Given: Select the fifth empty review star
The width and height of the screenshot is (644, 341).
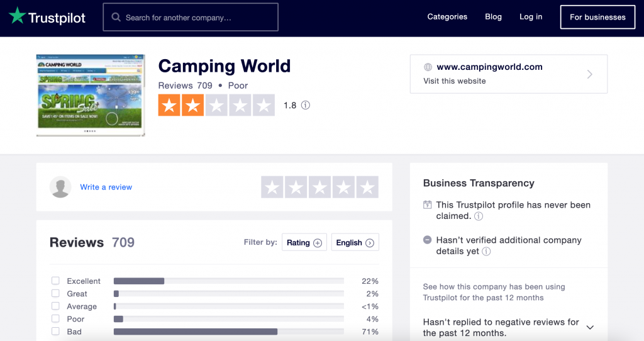Looking at the screenshot, I should coord(367,187).
